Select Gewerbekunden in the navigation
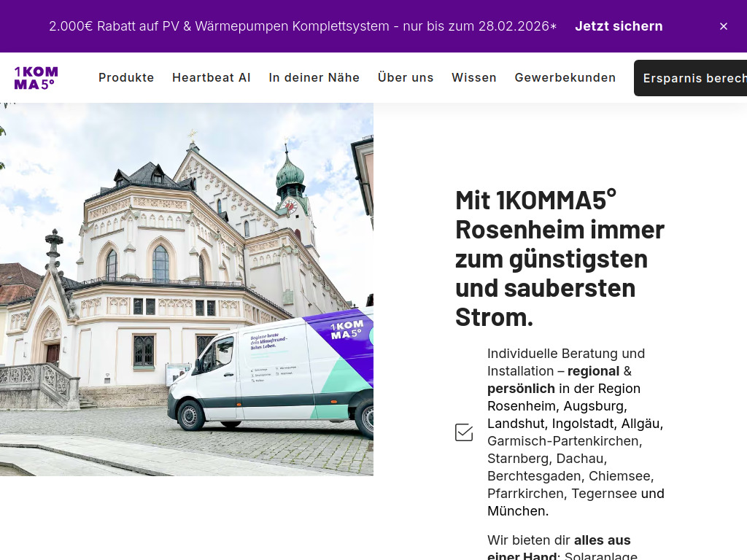747x560 pixels. [565, 77]
